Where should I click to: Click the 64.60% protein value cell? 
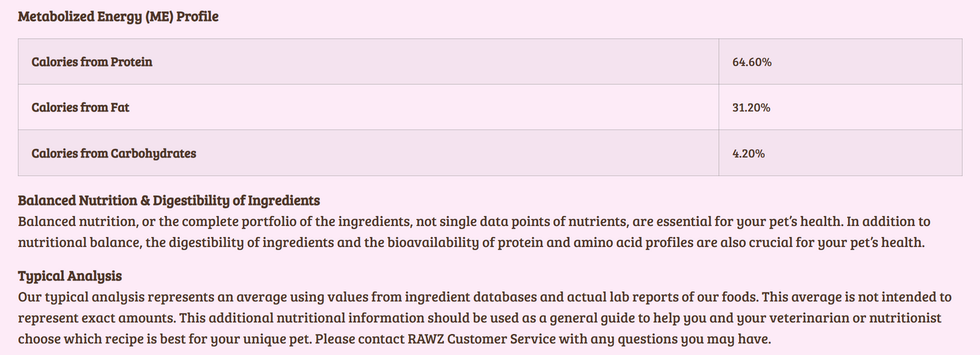(x=752, y=62)
